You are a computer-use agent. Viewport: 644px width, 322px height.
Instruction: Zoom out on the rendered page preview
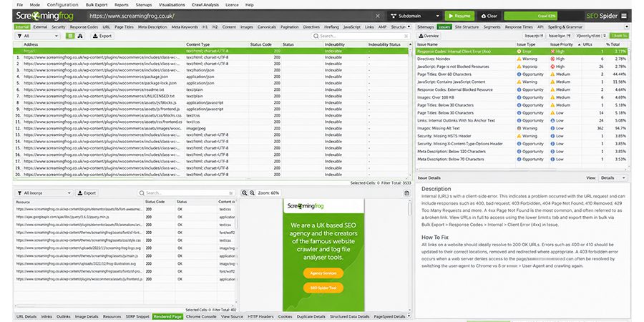(252, 192)
